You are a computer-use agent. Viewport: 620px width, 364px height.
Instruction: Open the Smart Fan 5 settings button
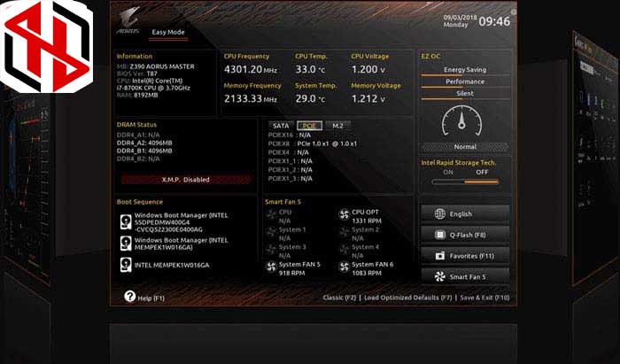pos(465,276)
